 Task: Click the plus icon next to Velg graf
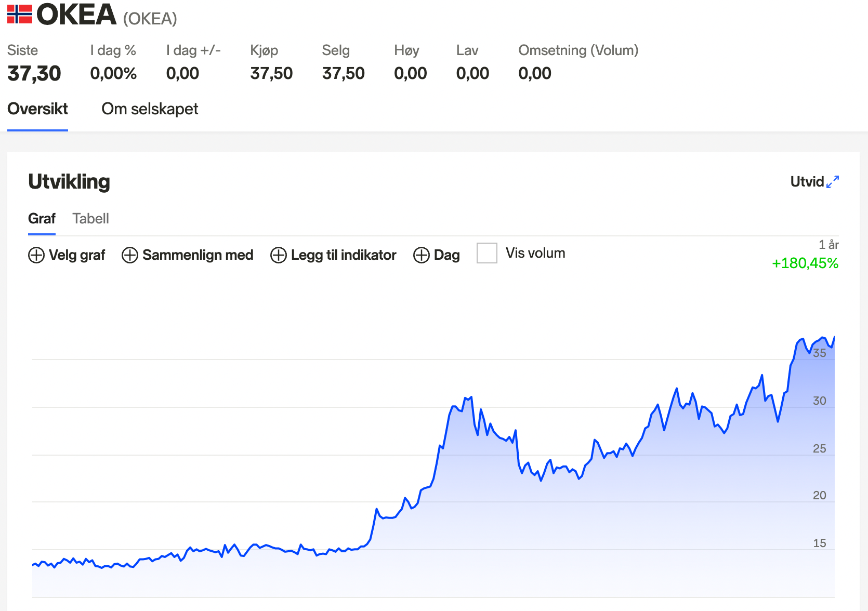[x=36, y=255]
